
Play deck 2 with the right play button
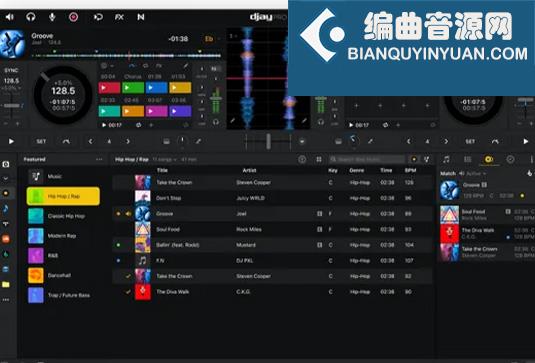(526, 141)
